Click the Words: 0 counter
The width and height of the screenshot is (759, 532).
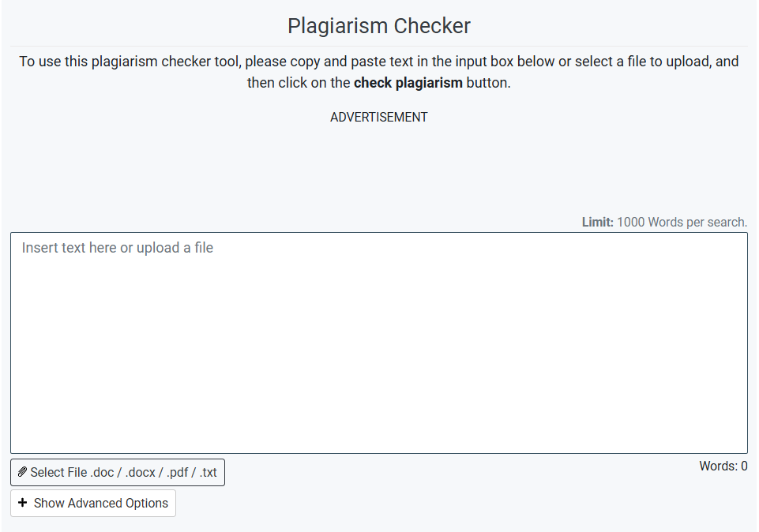[723, 466]
